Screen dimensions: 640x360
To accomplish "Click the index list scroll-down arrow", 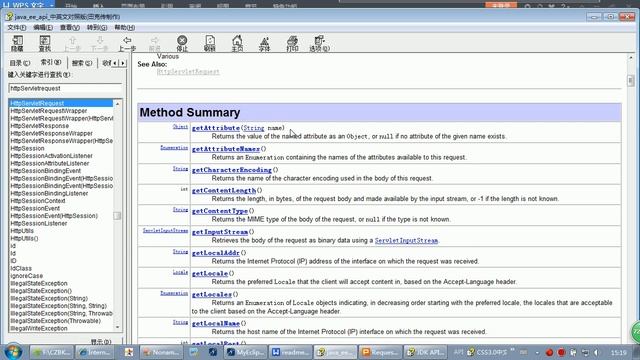I will [118, 327].
